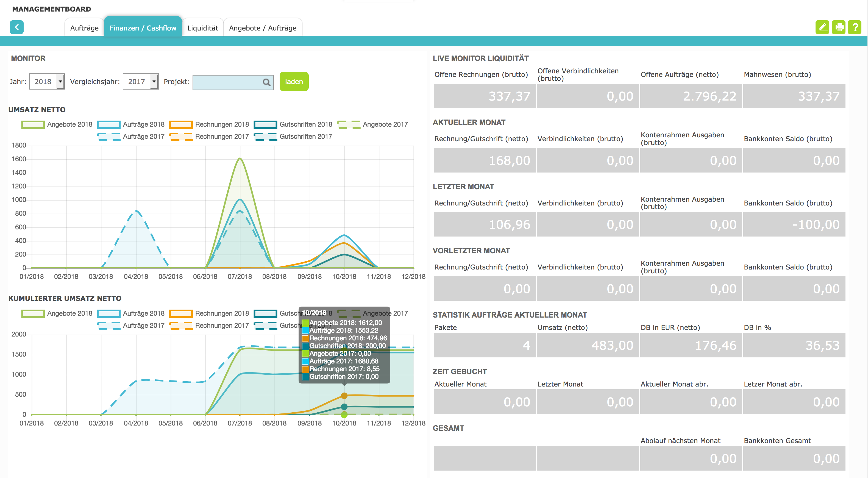The height and width of the screenshot is (478, 868).
Task: Toggle Angebote 2018 series in Umsatz Netto legend
Action: pos(33,124)
